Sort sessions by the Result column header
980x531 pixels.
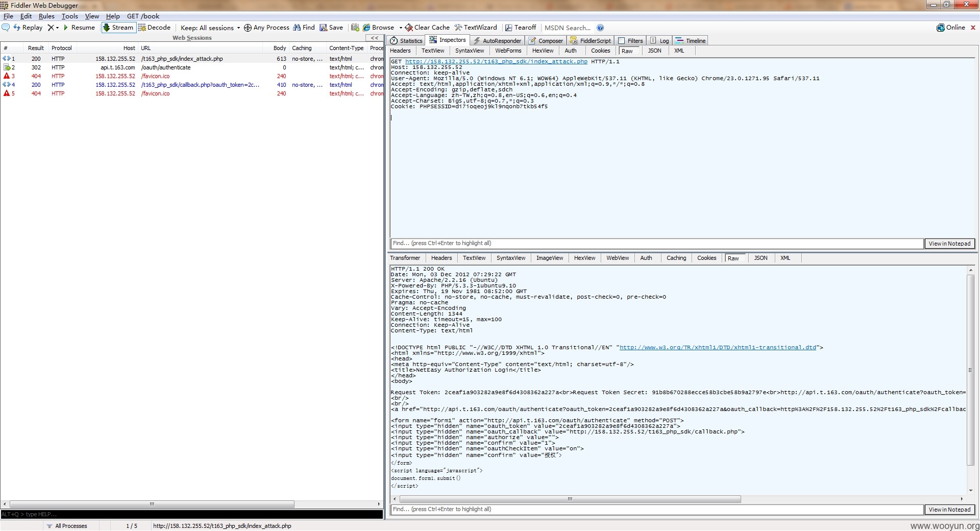click(36, 48)
